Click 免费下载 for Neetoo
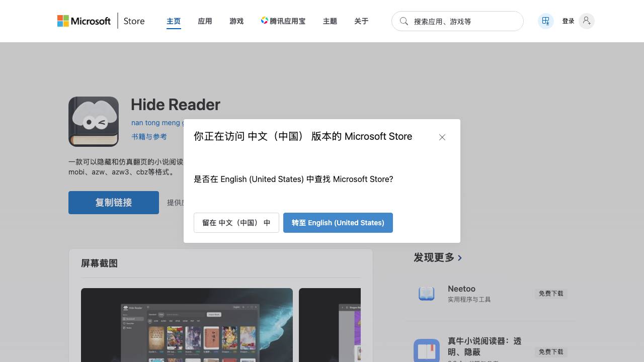Screen dimensions: 644x362 [x=551, y=294]
